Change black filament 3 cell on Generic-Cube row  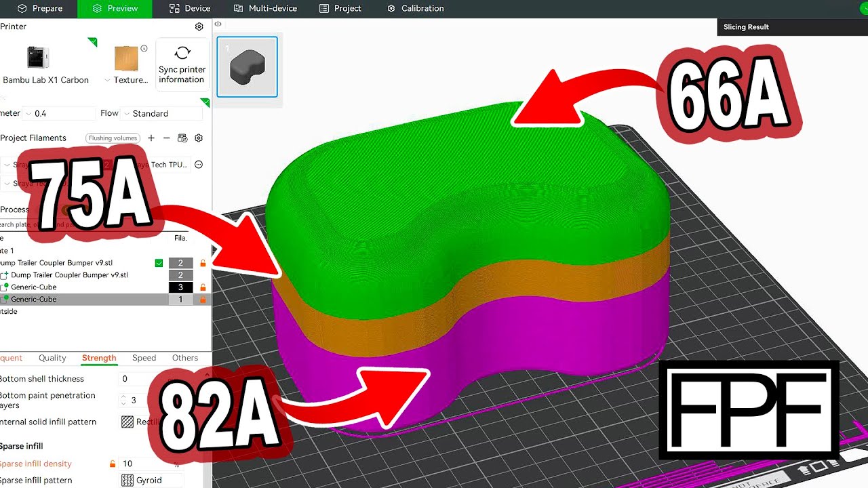click(180, 287)
